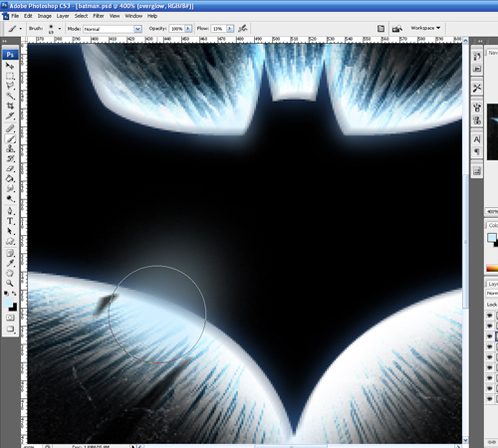Select the Brush tool in the toolbox

point(10,138)
